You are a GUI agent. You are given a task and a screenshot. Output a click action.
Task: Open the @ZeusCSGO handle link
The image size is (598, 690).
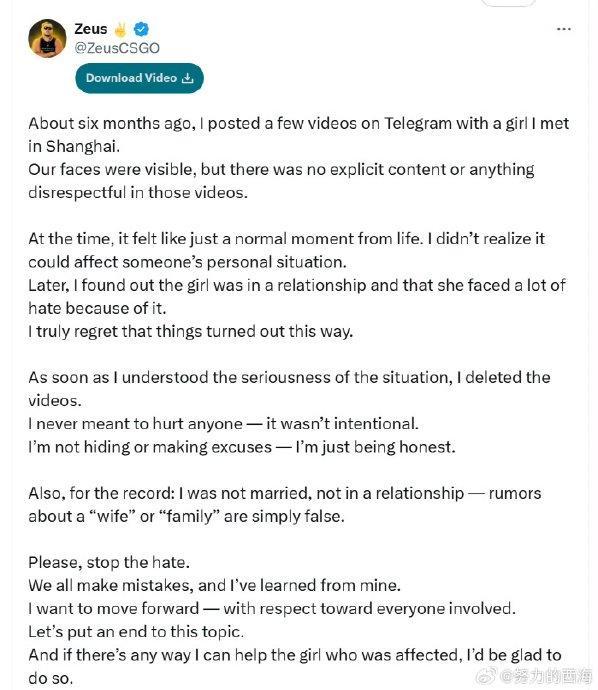[117, 48]
